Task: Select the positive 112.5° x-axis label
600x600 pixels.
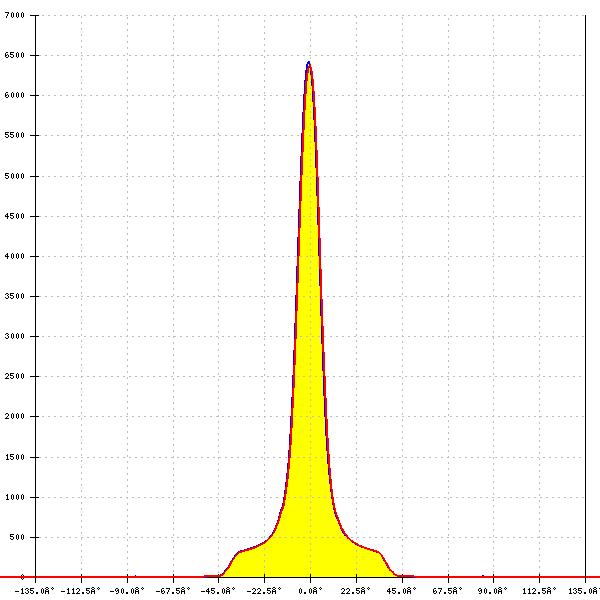Action: point(539,591)
